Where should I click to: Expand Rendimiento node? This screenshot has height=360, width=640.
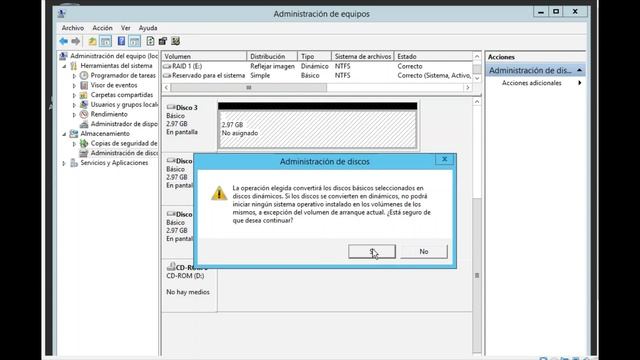(74, 115)
